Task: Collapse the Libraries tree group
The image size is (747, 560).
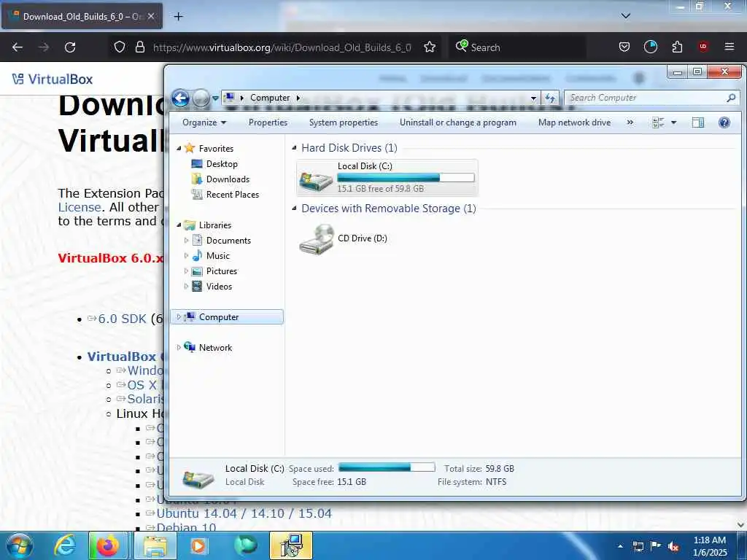Action: pos(179,225)
